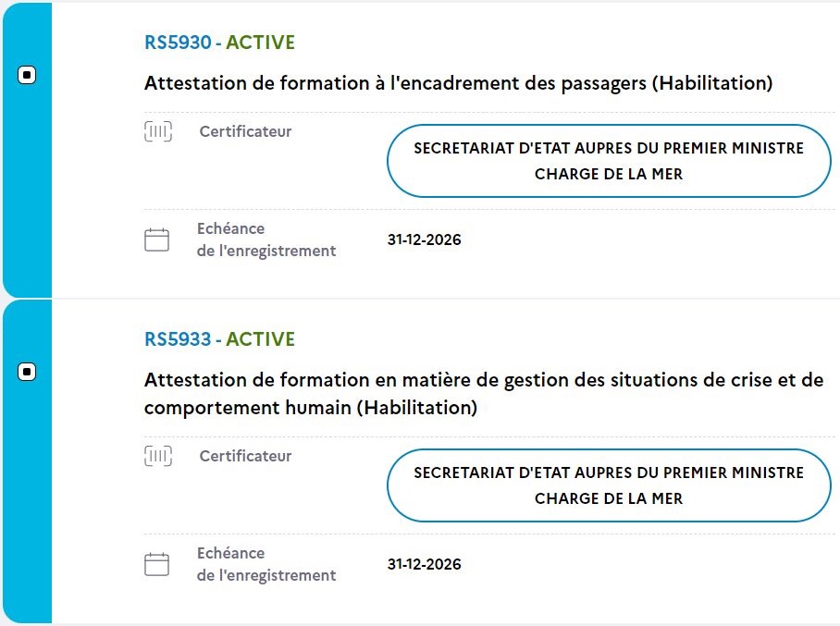Toggle the checkbox on the RS5933 card
Screen dimensions: 840x626
coord(27,372)
